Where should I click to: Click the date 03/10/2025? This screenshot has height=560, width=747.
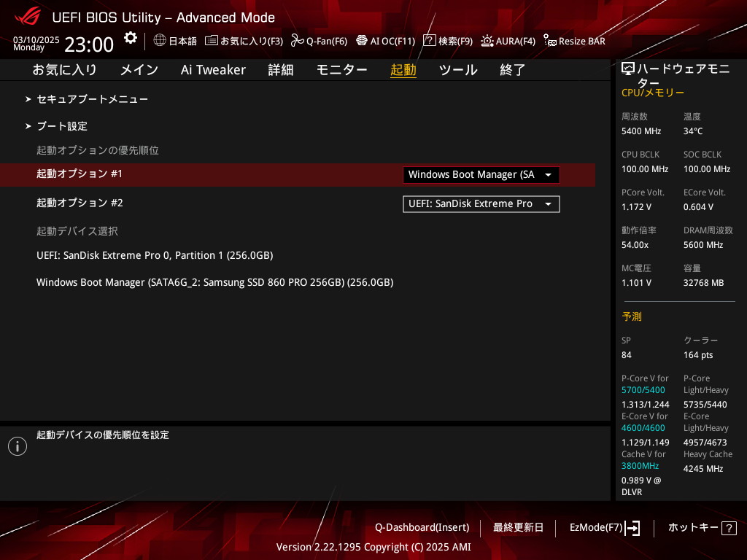tap(36, 40)
